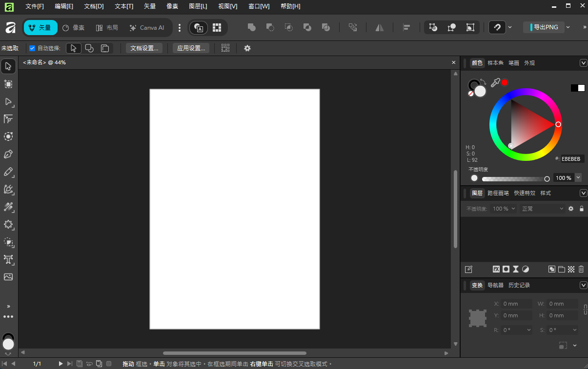The width and height of the screenshot is (588, 369).
Task: Set no fill using the small none swatch
Action: [x=470, y=93]
